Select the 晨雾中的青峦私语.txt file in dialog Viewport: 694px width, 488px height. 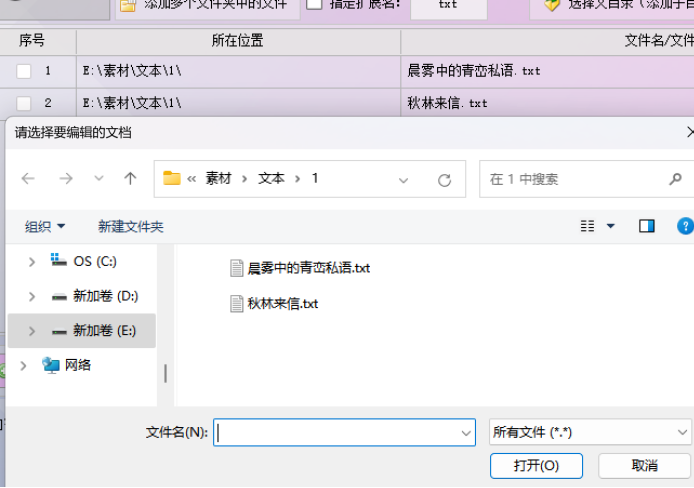point(308,268)
